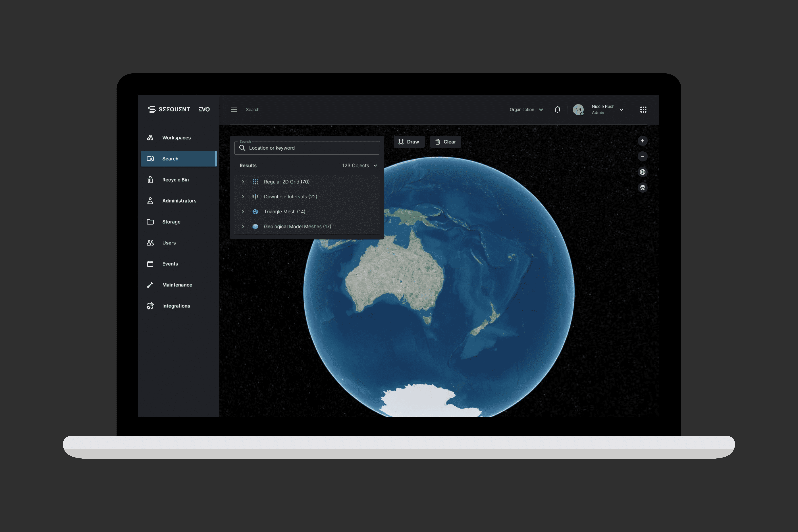Open Users in the sidebar
798x532 pixels.
click(x=178, y=243)
